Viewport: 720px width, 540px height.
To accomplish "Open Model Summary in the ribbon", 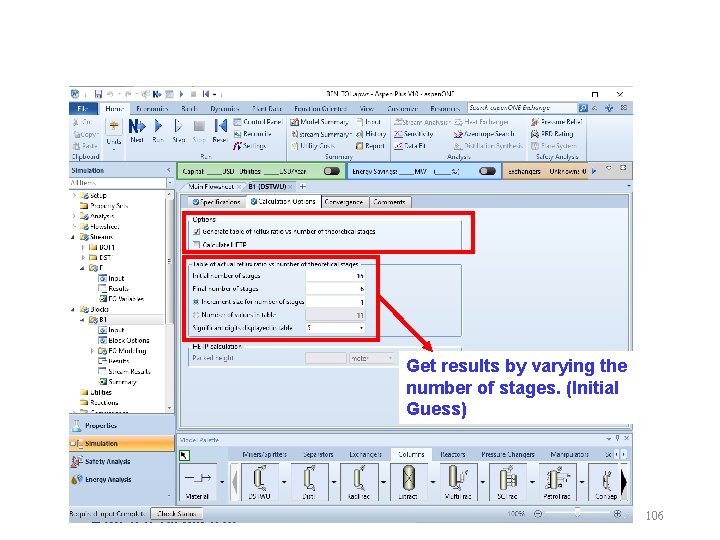I will click(320, 122).
